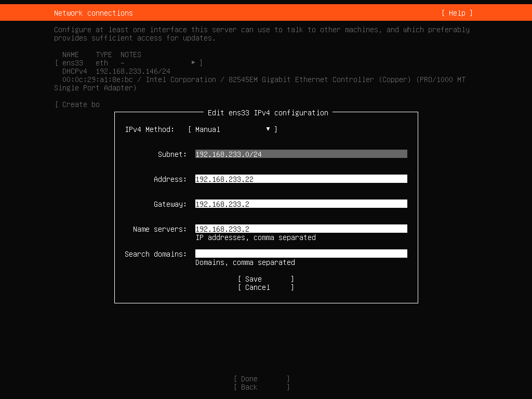Click the down arrow beside Manual
The image size is (532, 399).
(268, 129)
